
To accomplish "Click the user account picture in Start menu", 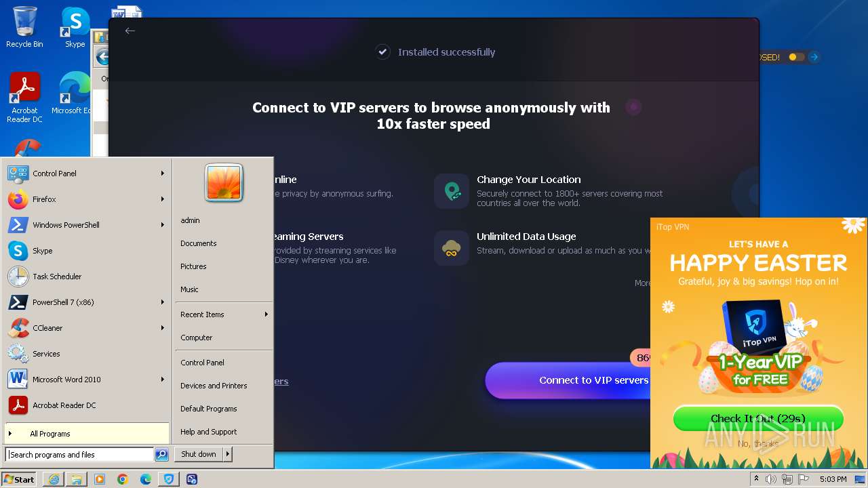I will 224,182.
